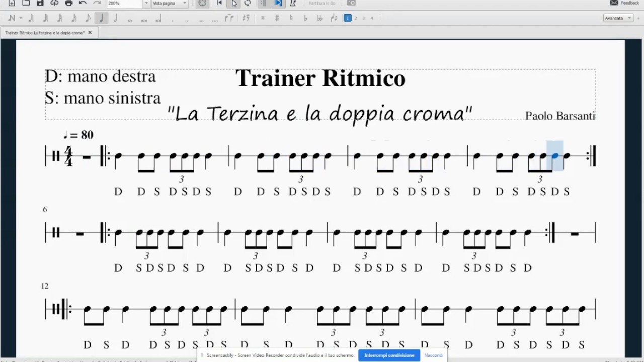
Task: Apply a double flat accidental
Action: coord(319,18)
